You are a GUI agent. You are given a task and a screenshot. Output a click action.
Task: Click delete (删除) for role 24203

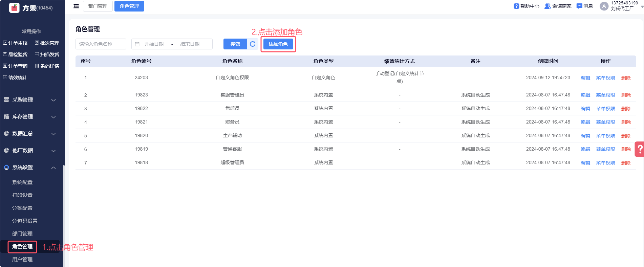[626, 78]
